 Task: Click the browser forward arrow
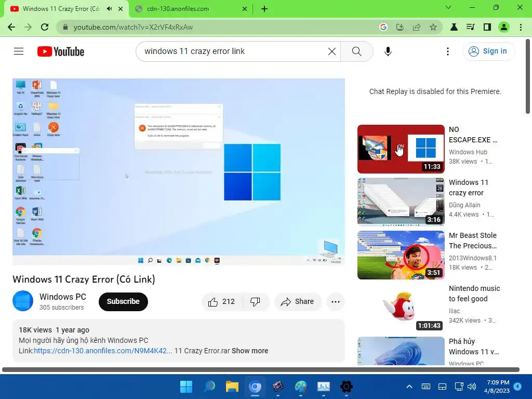pyautogui.click(x=28, y=27)
